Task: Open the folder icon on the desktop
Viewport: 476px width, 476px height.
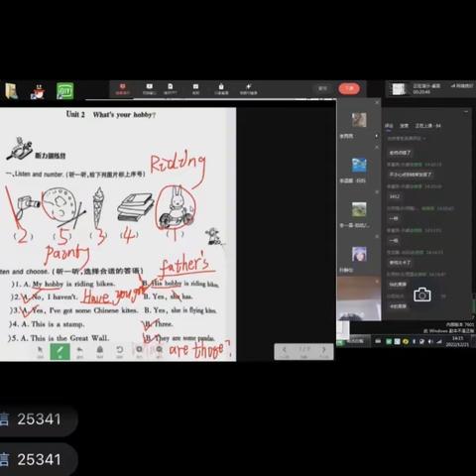Action: point(12,91)
